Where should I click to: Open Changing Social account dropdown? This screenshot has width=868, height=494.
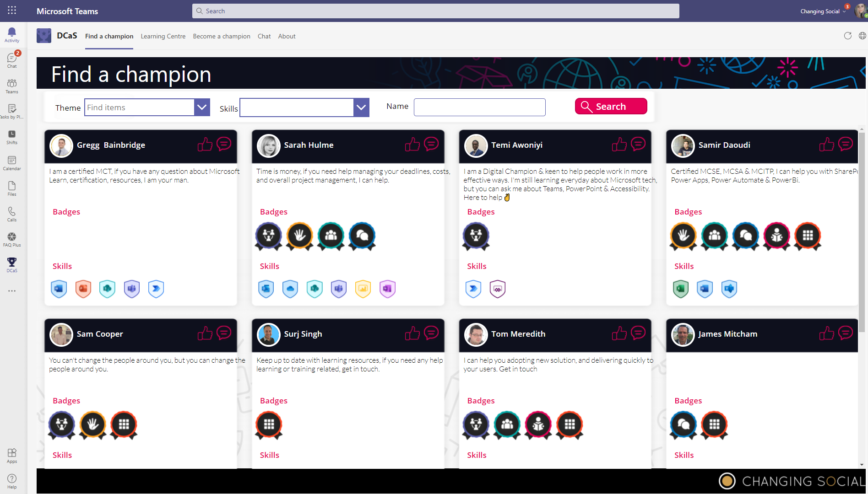click(823, 11)
